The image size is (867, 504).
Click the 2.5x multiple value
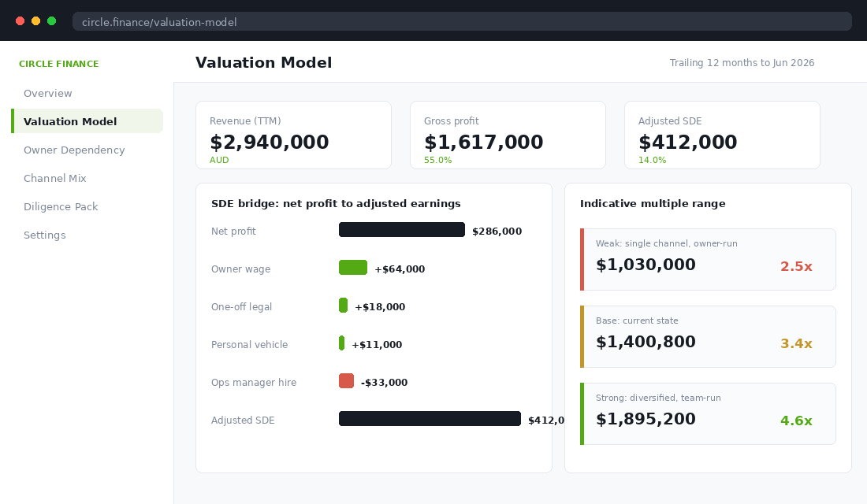click(x=796, y=266)
